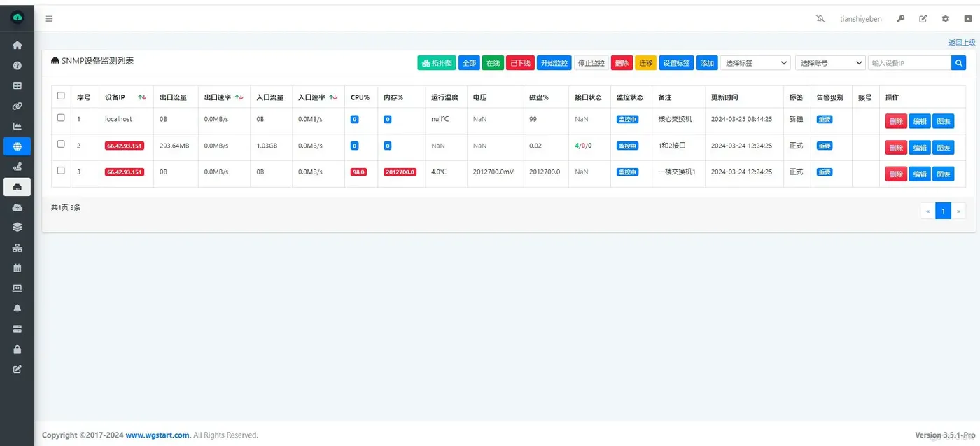980x446 pixels.
Task: Click the bell notifications sidebar icon
Action: [x=17, y=308]
